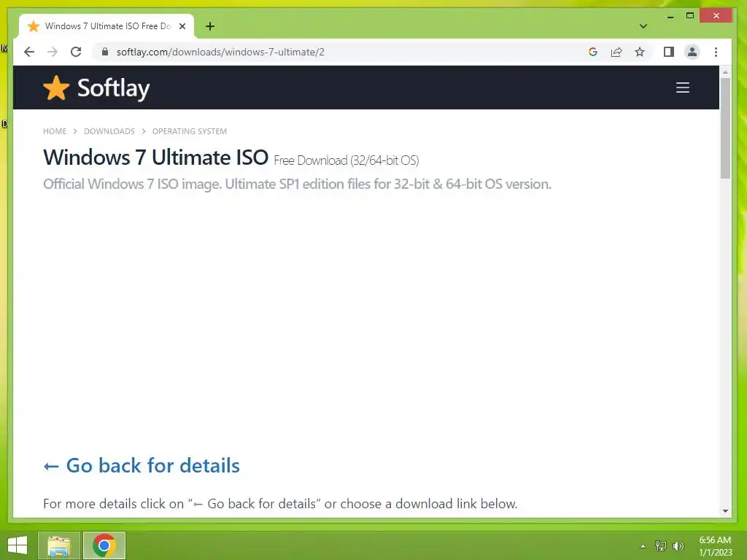Open DOWNLOADS breadcrumb link

click(109, 131)
